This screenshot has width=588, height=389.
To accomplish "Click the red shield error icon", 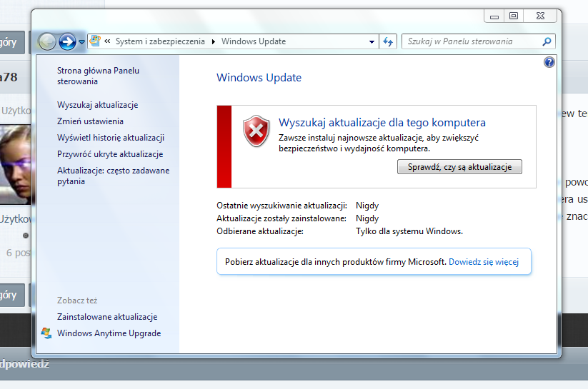I will coord(256,131).
